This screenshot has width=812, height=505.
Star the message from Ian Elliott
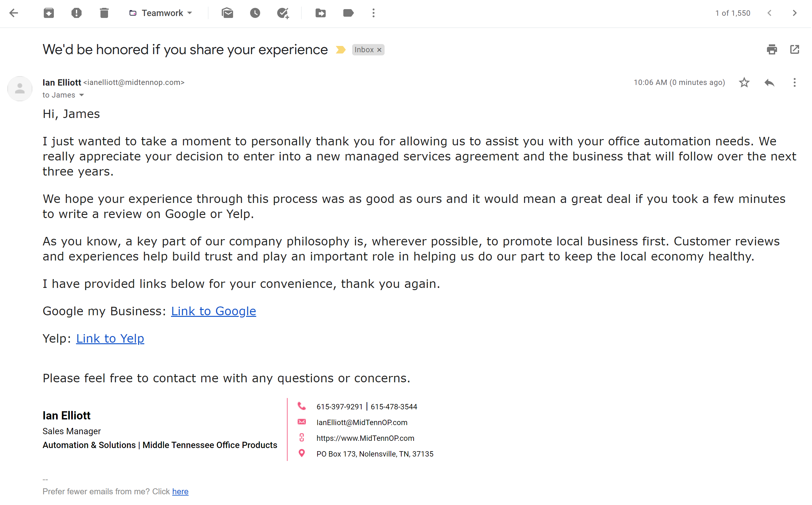[745, 82]
